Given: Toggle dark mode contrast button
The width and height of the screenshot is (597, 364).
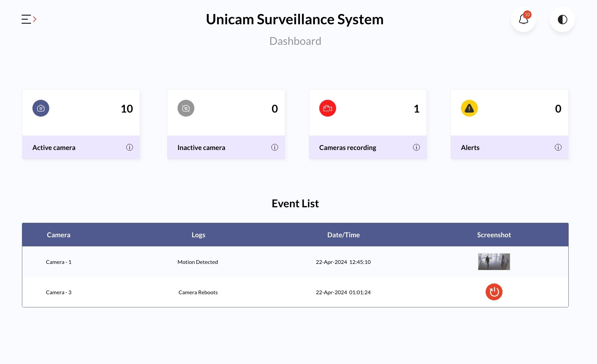Looking at the screenshot, I should coord(562,20).
